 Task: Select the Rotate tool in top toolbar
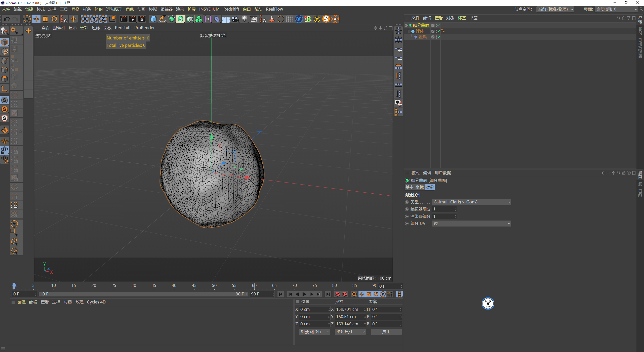click(54, 19)
